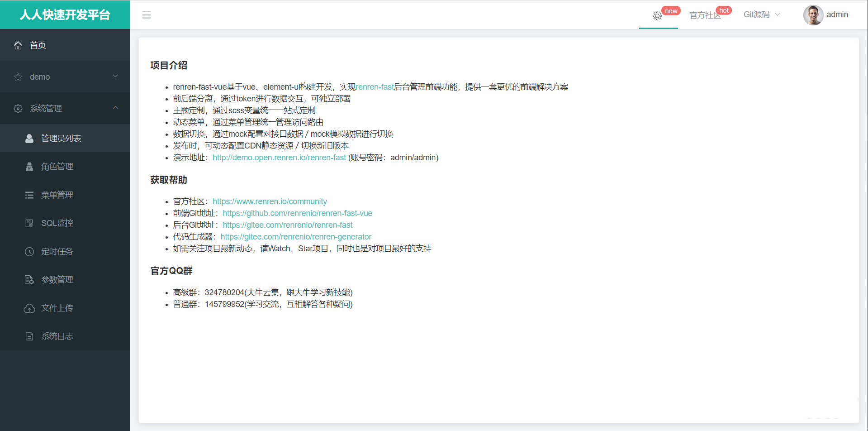Open 系统日志 menu item
This screenshot has width=868, height=431.
coord(65,336)
